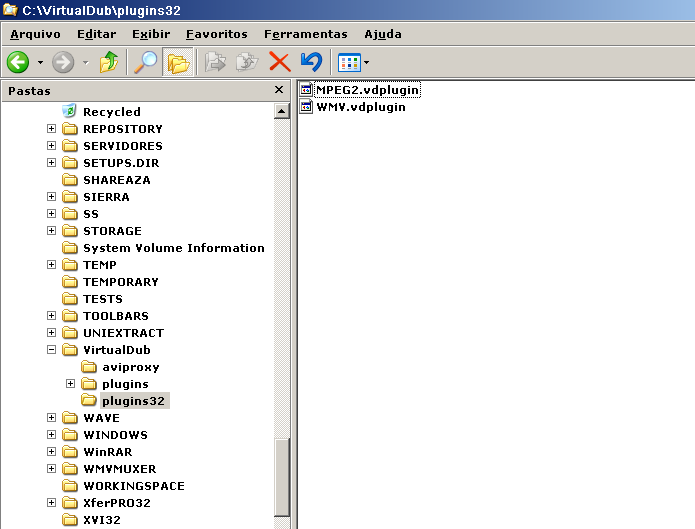Click the Move To toolbar icon
This screenshot has height=529, width=695.
click(215, 62)
